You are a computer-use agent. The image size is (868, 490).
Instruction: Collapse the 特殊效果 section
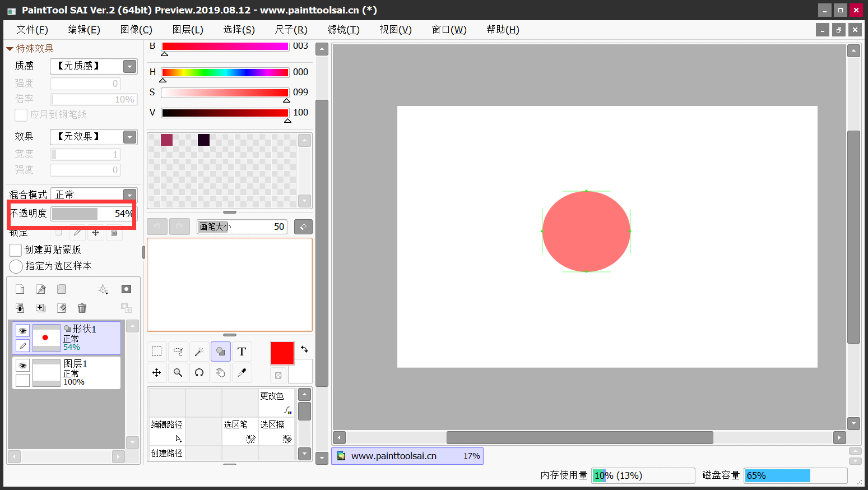coord(10,49)
